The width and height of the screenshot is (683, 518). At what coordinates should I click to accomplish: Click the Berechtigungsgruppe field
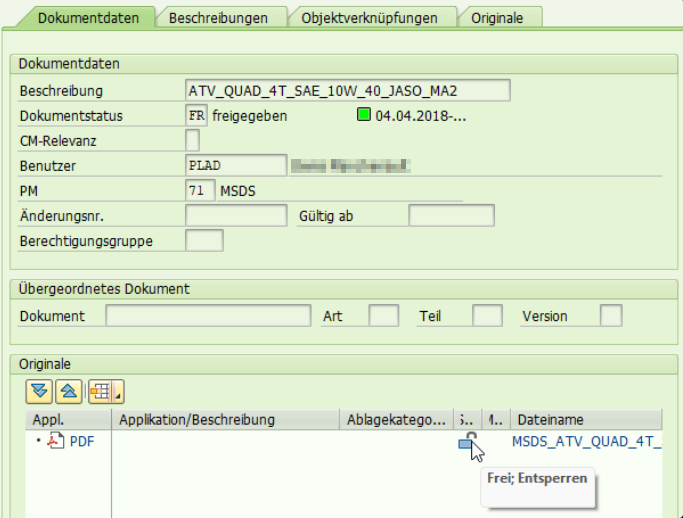pyautogui.click(x=205, y=240)
